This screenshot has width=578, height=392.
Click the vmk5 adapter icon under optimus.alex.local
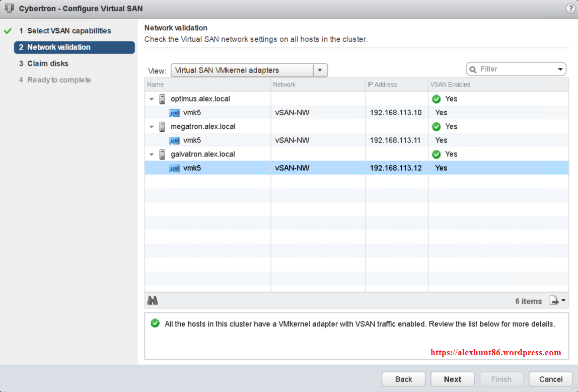point(174,112)
